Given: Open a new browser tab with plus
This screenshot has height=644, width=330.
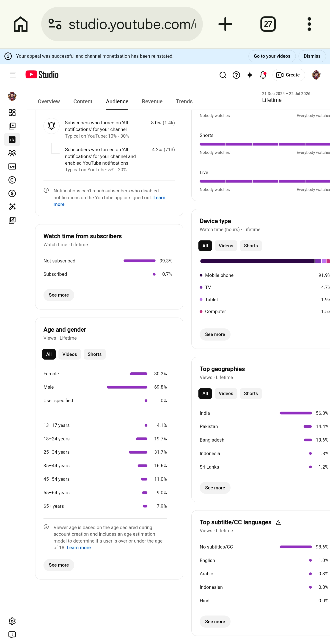Looking at the screenshot, I should (x=225, y=24).
